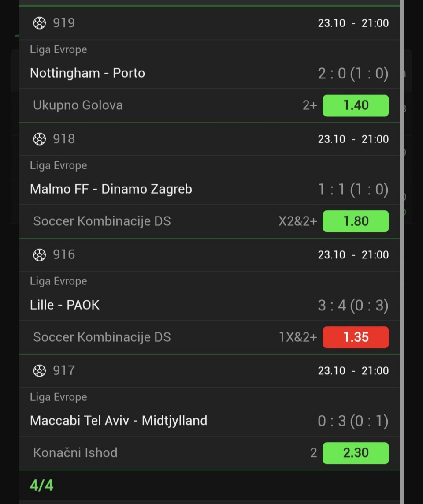Tap the green 2.30 odds button
Image resolution: width=423 pixels, height=504 pixels.
click(x=356, y=453)
